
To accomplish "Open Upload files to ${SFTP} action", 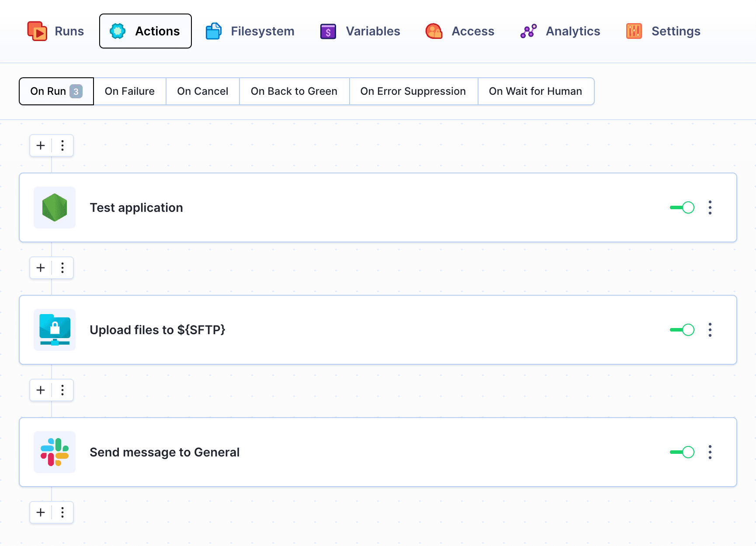I will tap(157, 330).
